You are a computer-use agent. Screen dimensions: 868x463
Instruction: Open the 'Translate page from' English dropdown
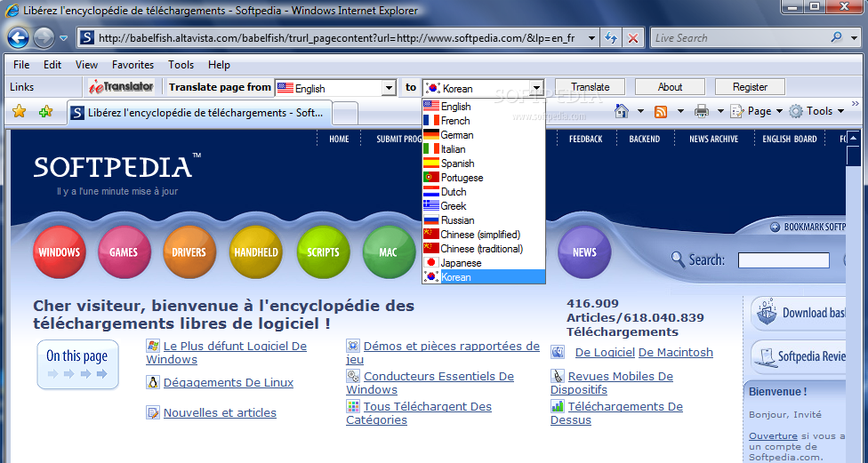tap(390, 88)
